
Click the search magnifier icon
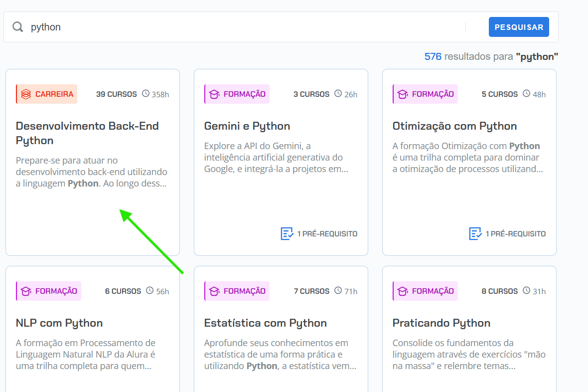pyautogui.click(x=18, y=27)
